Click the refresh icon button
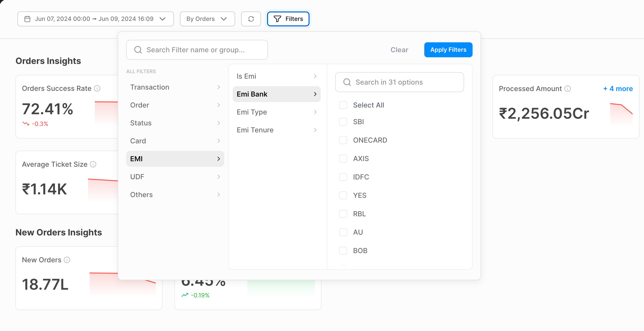644x331 pixels. coord(251,19)
